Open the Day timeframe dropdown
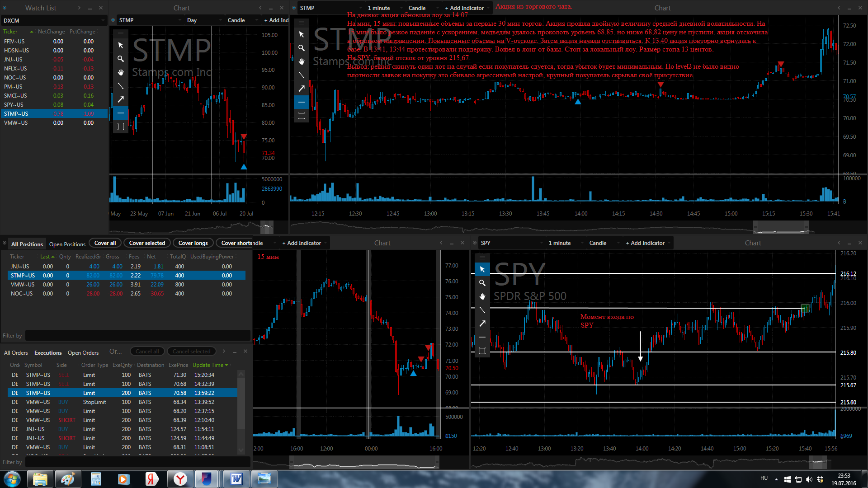Image resolution: width=868 pixels, height=488 pixels. point(204,20)
